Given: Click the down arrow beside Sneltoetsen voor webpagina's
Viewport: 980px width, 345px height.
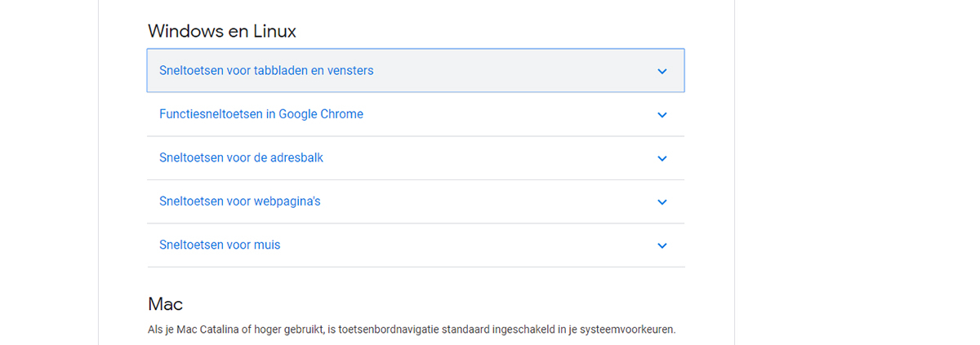Looking at the screenshot, I should (x=662, y=202).
